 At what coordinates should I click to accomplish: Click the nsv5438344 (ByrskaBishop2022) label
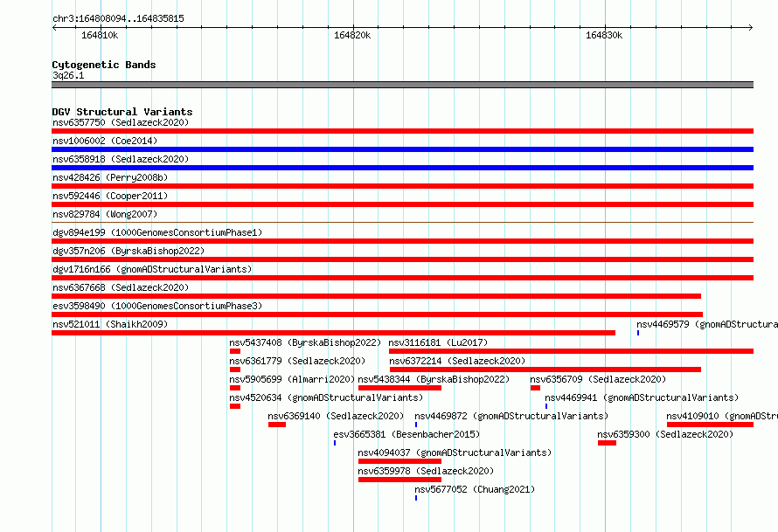coord(434,379)
